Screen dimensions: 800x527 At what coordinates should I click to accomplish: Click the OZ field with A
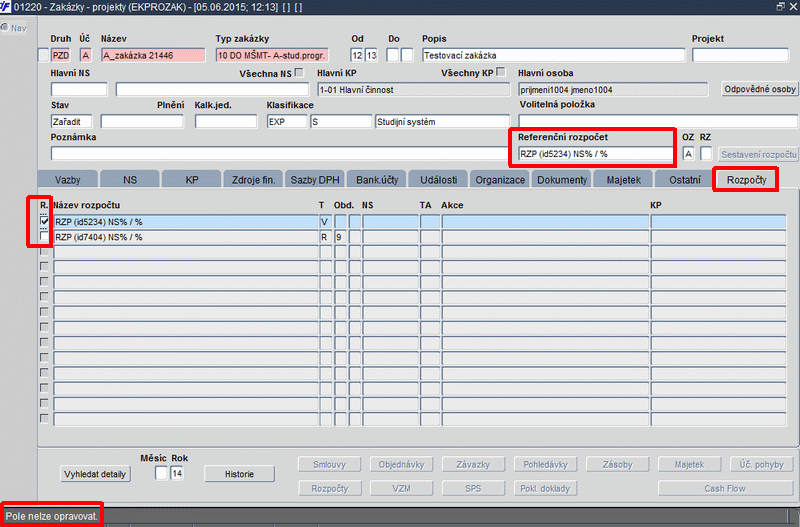pos(688,154)
